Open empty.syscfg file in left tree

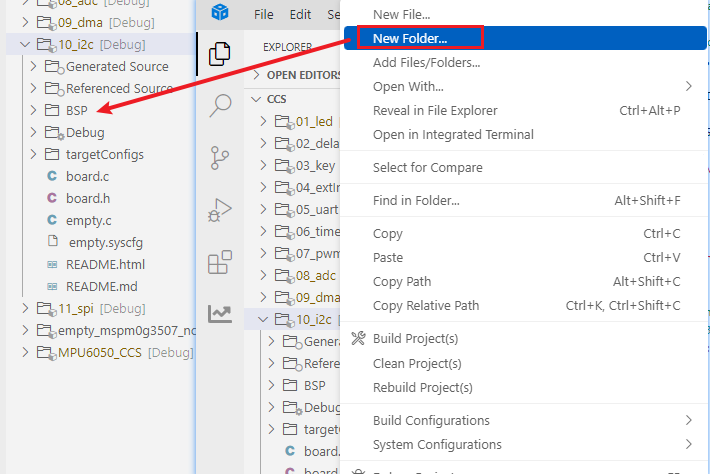click(105, 242)
